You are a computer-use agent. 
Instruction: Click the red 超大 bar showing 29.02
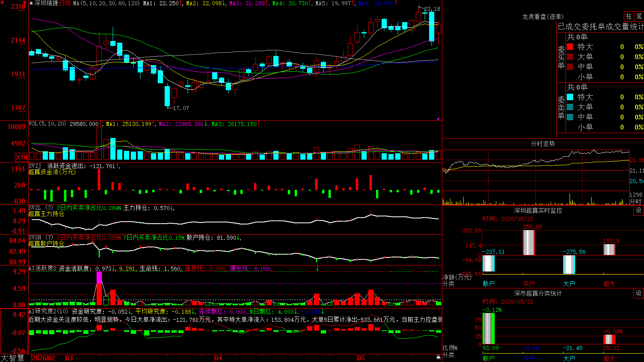(x=609, y=339)
